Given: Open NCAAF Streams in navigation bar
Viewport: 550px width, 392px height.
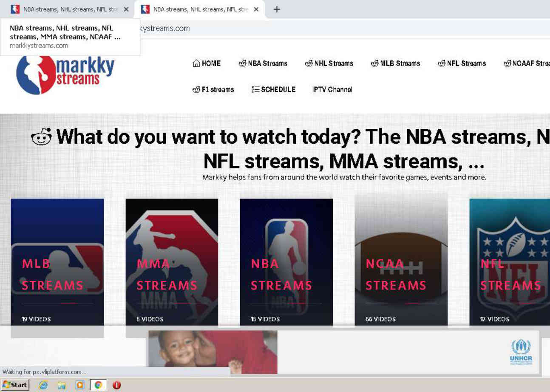Looking at the screenshot, I should pos(527,63).
